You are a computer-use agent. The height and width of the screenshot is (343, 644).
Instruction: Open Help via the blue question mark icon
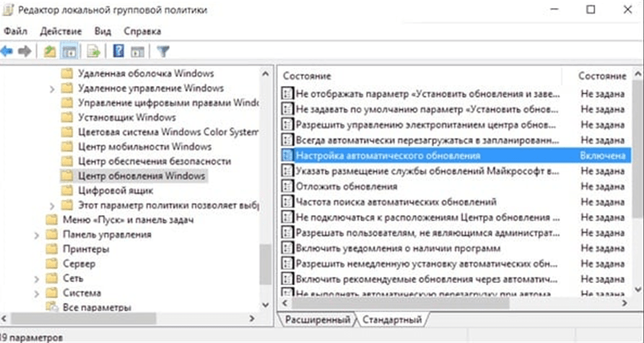click(x=118, y=51)
